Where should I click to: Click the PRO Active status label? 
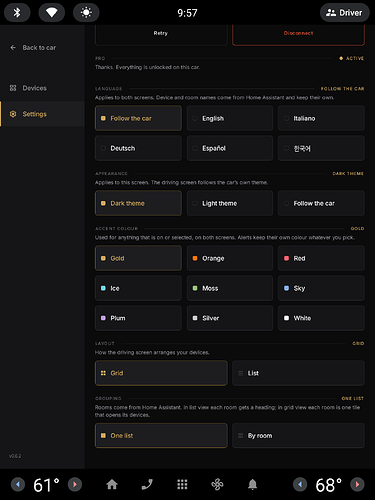coord(352,58)
